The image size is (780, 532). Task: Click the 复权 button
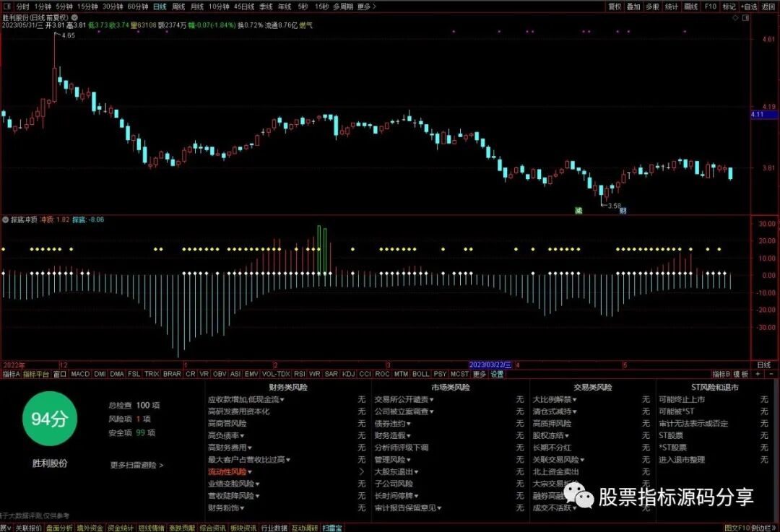tap(615, 6)
